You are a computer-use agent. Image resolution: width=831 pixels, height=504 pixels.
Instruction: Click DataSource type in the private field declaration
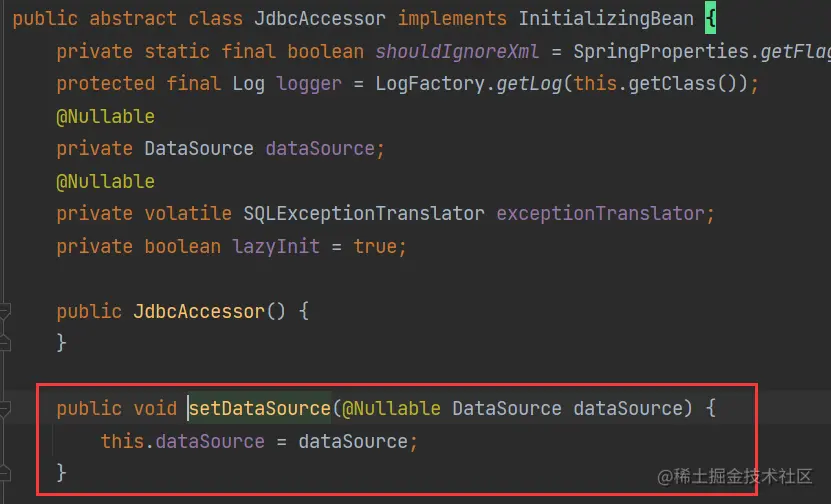coord(199,149)
